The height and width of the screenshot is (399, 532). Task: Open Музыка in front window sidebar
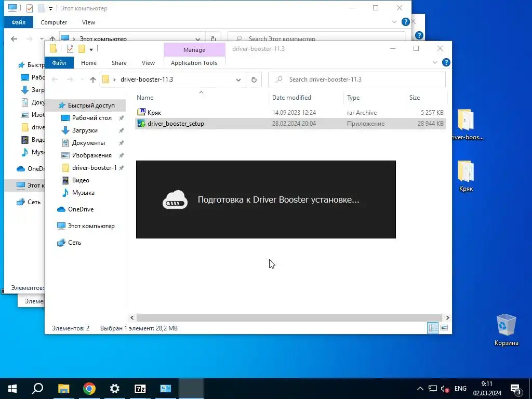83,192
